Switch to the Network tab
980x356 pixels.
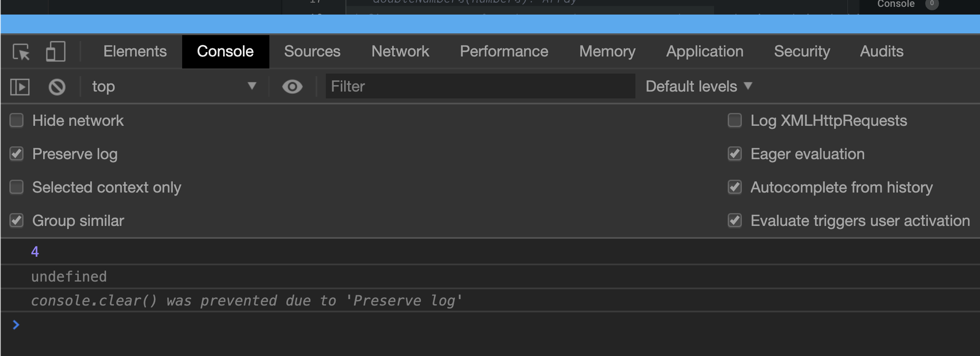point(400,51)
